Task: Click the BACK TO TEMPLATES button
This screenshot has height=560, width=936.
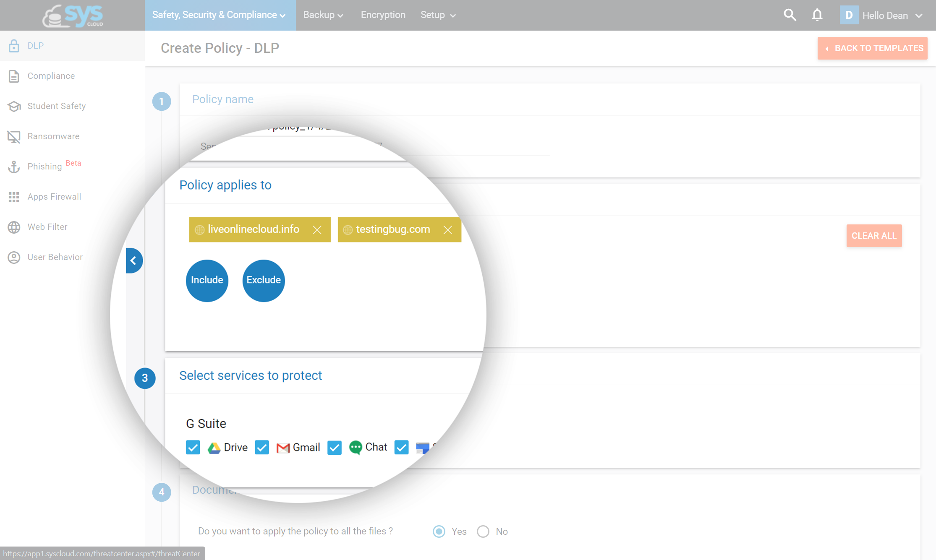Action: 872,48
